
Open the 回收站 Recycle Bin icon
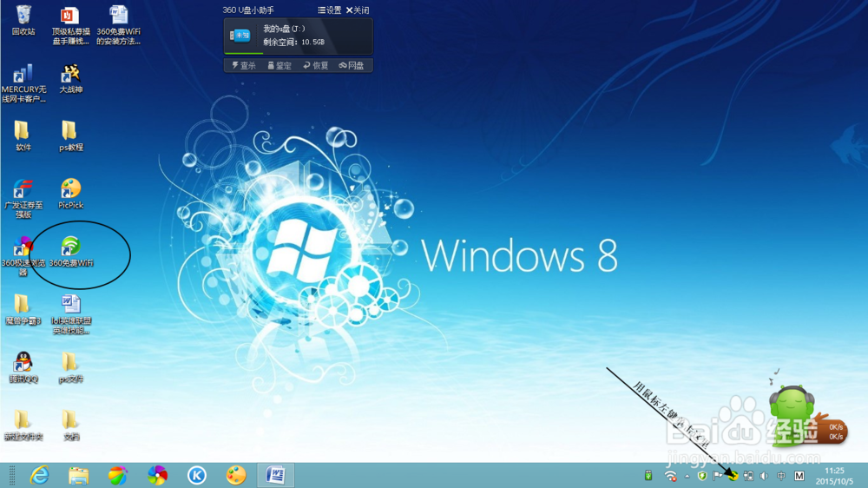coord(23,20)
